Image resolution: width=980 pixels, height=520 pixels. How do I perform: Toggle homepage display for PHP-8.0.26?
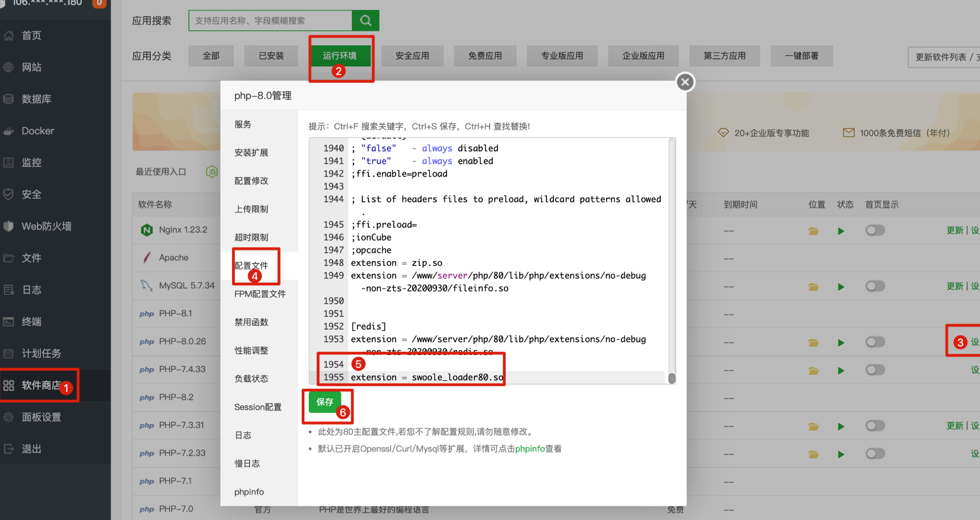[x=875, y=342]
